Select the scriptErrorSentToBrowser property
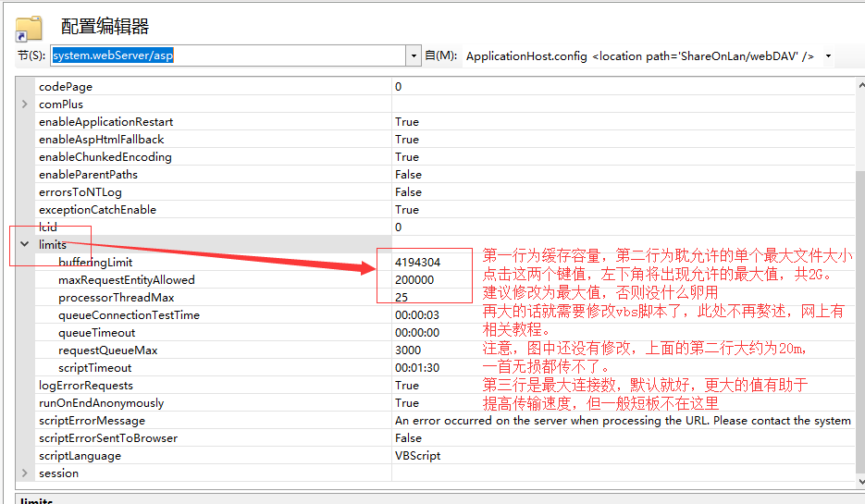The height and width of the screenshot is (504, 865). [x=108, y=438]
